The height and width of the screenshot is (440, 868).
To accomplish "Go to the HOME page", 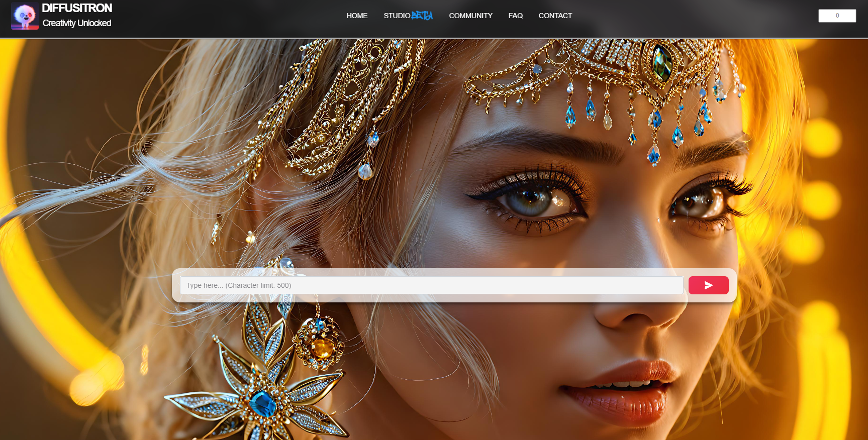I will [x=357, y=16].
